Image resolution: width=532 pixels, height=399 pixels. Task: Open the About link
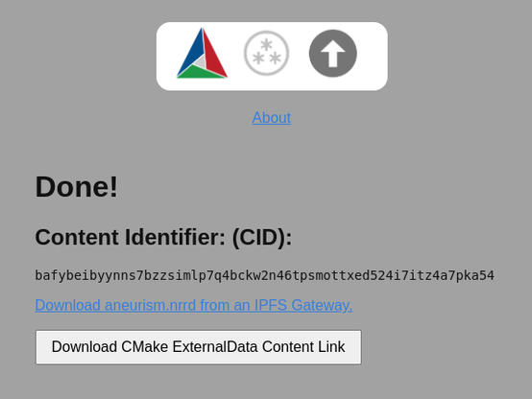(x=272, y=118)
